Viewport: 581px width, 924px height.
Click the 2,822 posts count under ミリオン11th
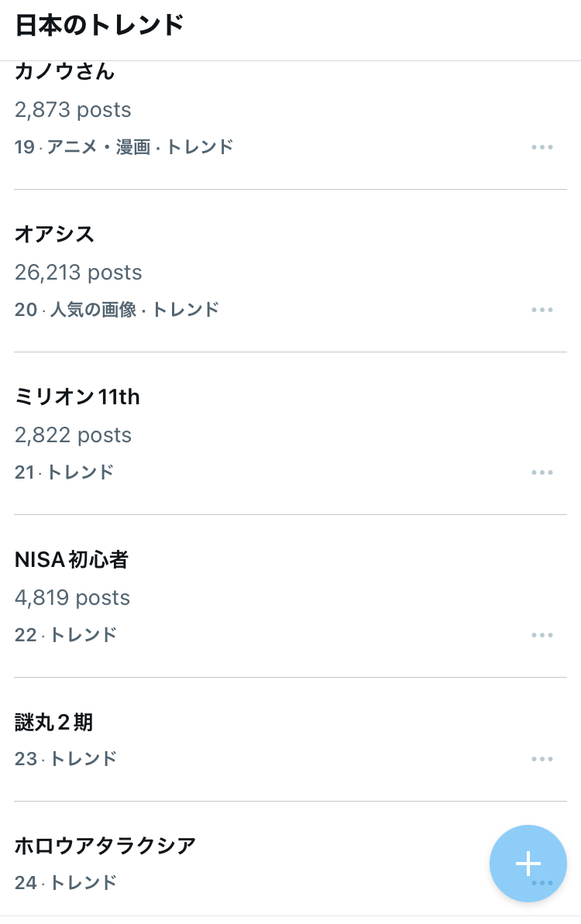pos(73,435)
